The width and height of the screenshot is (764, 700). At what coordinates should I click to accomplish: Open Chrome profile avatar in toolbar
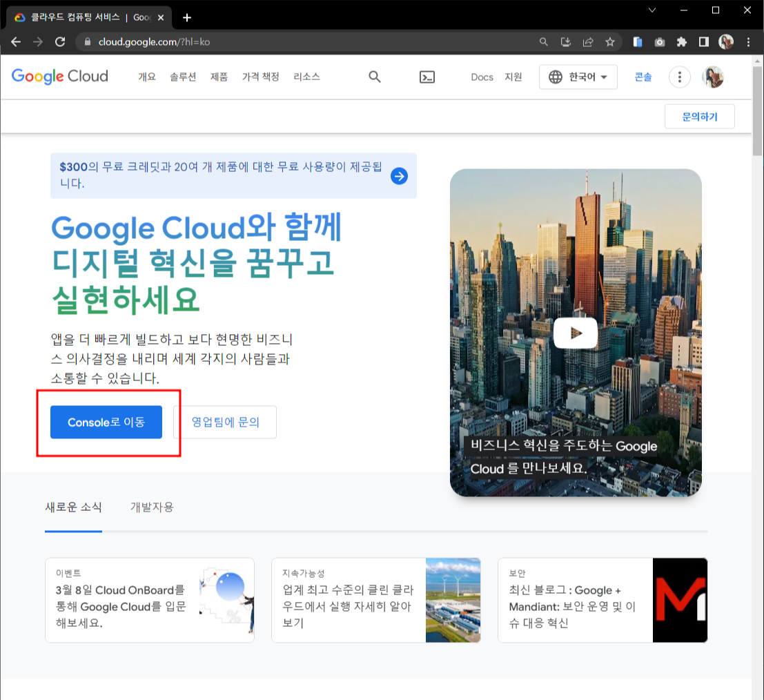coord(726,42)
